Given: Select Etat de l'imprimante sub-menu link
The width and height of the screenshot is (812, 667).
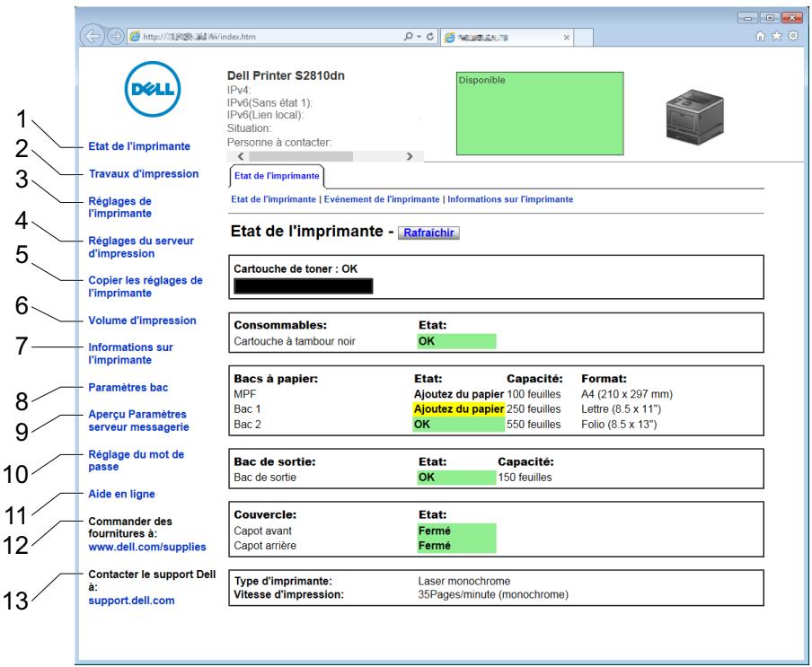Looking at the screenshot, I should coord(273,199).
